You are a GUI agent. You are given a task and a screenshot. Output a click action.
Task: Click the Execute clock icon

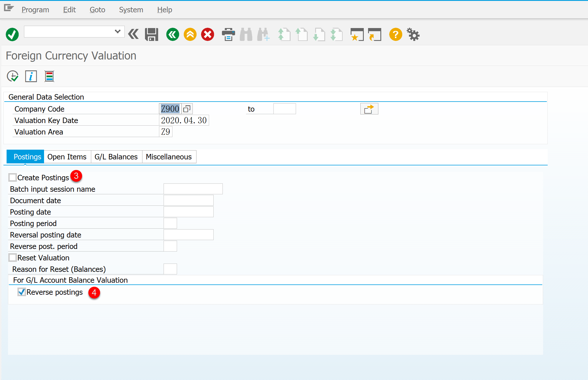[13, 76]
